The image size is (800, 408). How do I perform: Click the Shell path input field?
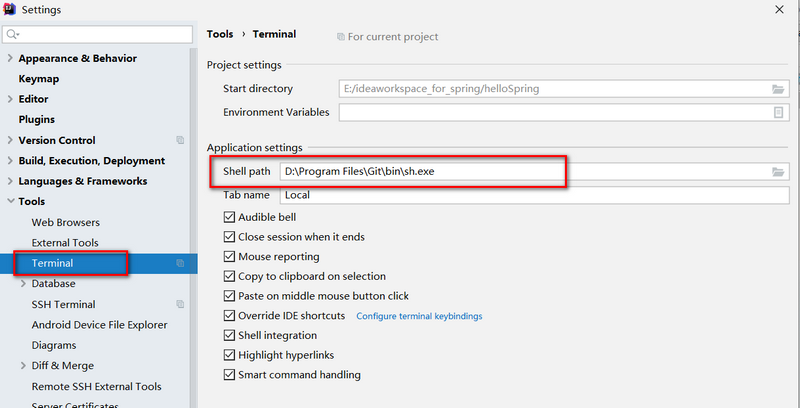coord(520,172)
